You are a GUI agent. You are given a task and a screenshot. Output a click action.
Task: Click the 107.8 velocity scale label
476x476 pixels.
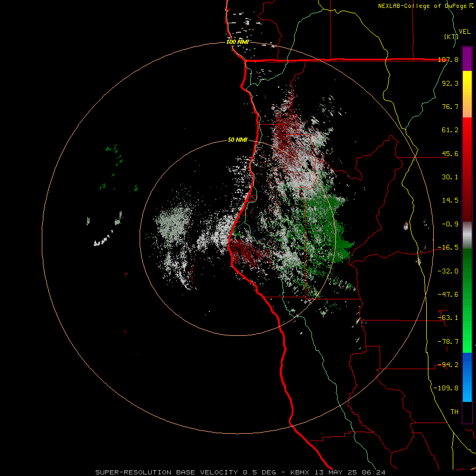click(x=448, y=59)
